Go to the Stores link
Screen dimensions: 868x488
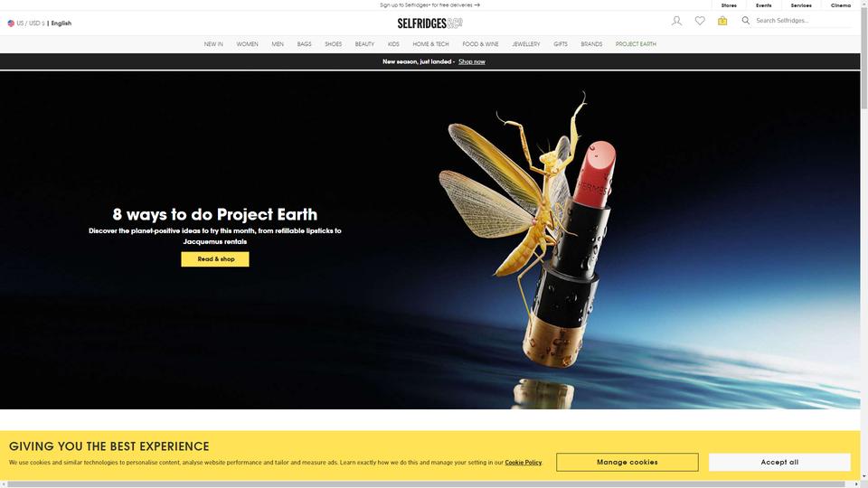[x=729, y=5]
